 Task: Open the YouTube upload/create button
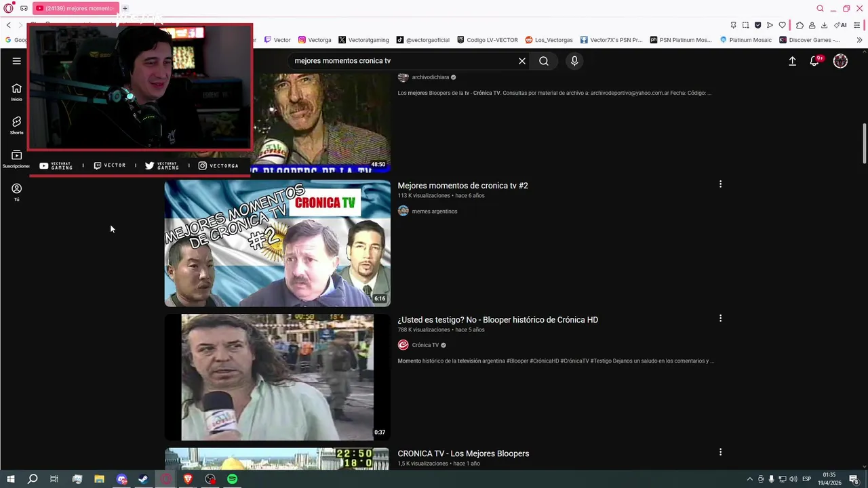792,61
